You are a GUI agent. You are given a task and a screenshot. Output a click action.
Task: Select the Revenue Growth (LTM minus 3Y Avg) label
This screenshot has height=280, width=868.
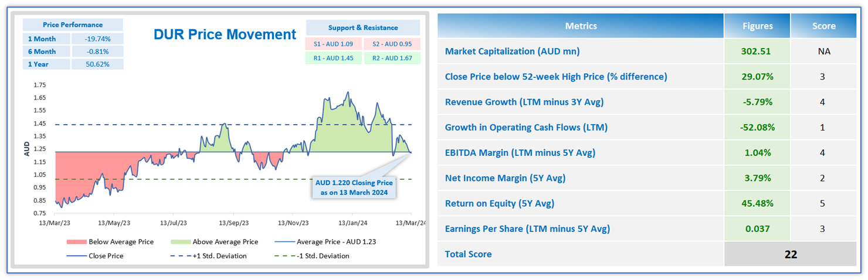[524, 102]
